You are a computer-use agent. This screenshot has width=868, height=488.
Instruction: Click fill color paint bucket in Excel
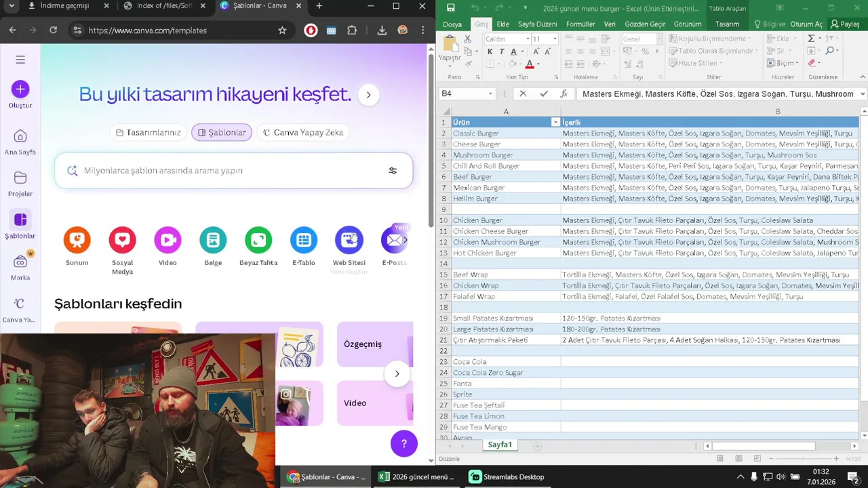click(512, 64)
